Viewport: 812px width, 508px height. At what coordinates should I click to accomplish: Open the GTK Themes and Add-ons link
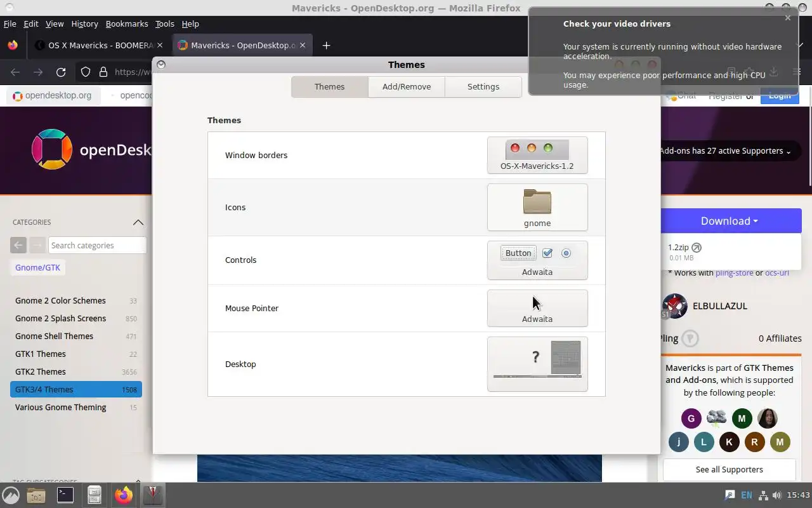pos(730,373)
